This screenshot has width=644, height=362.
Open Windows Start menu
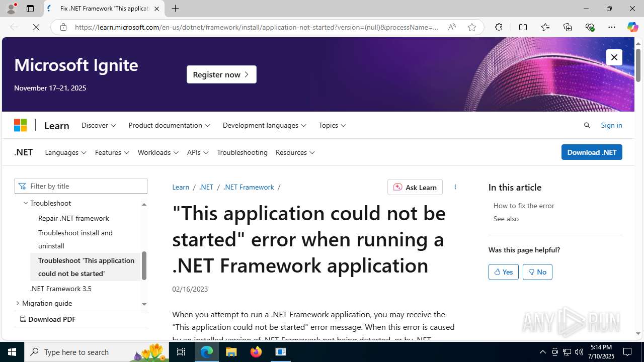tap(12, 352)
